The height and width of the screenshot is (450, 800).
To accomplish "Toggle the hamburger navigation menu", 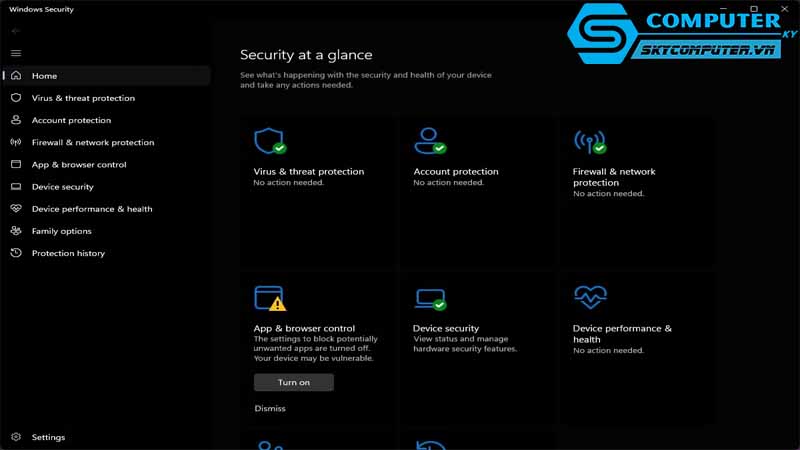I will [15, 53].
